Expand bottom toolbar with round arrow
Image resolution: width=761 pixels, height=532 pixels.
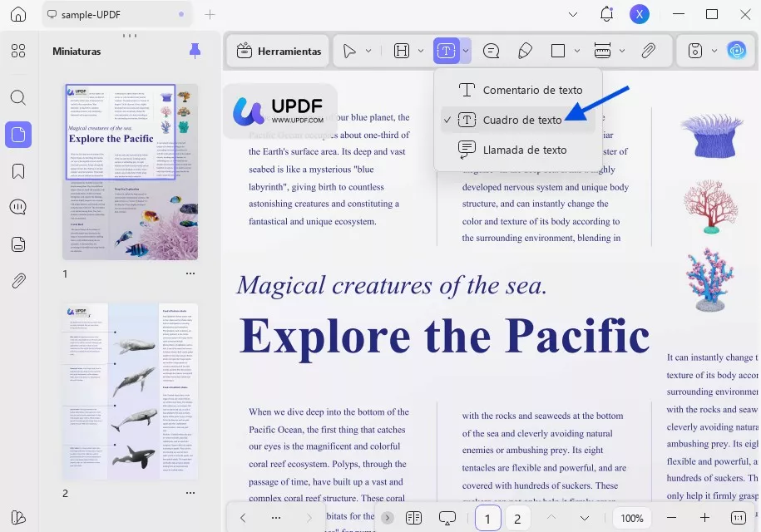click(388, 518)
